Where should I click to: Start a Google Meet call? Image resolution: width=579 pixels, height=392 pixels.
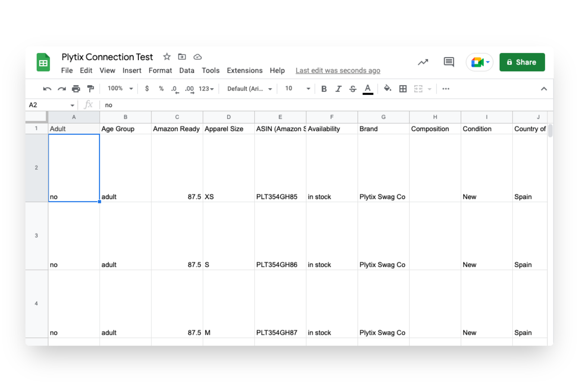(479, 62)
